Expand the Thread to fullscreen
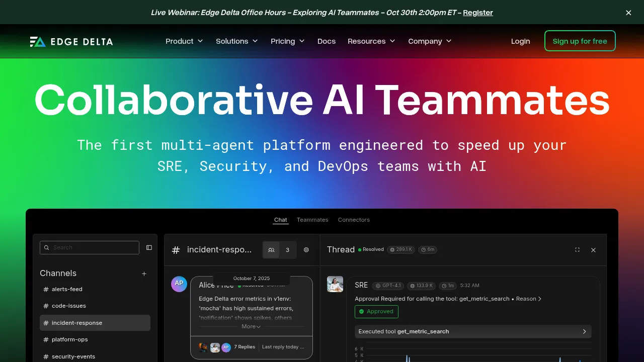This screenshot has width=644, height=362. tap(577, 250)
